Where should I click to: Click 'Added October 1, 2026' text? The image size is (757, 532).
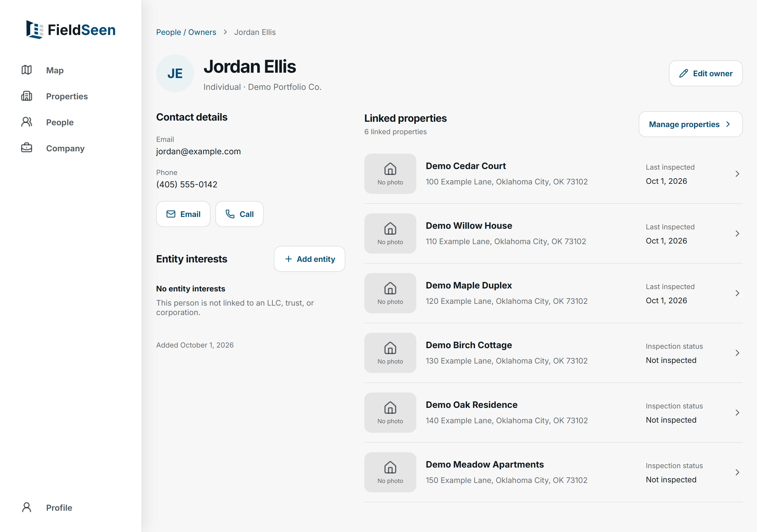tap(195, 345)
